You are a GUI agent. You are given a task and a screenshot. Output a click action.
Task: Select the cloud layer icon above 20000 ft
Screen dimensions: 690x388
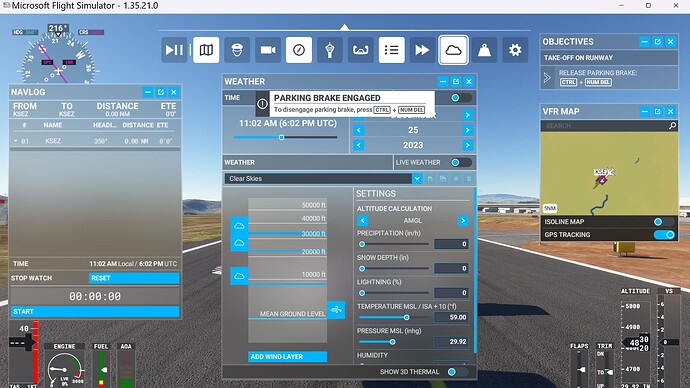tap(239, 243)
